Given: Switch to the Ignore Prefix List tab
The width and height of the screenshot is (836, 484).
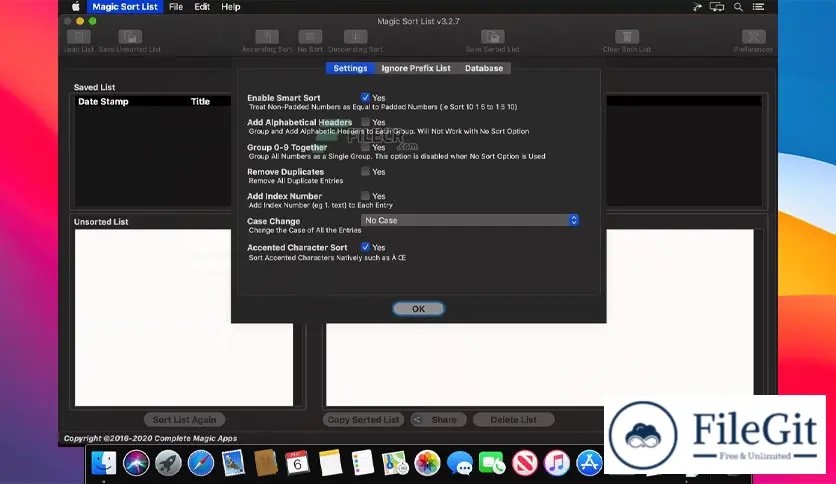Looking at the screenshot, I should tap(416, 68).
